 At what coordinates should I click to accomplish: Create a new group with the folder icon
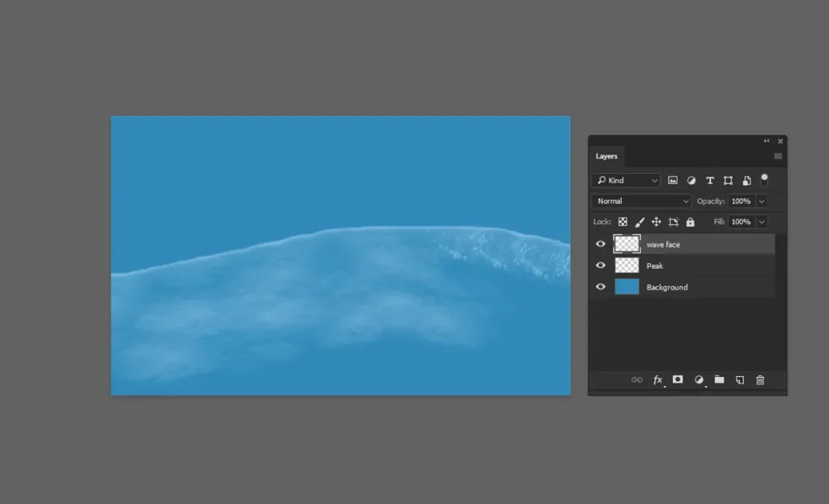click(719, 379)
